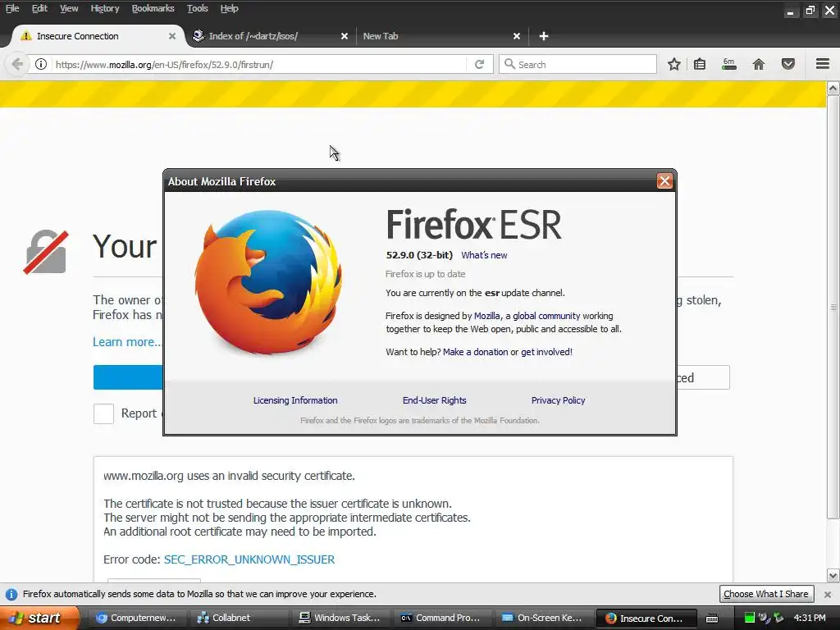This screenshot has width=840, height=630.
Task: Click the green system tray icon
Action: click(x=750, y=618)
